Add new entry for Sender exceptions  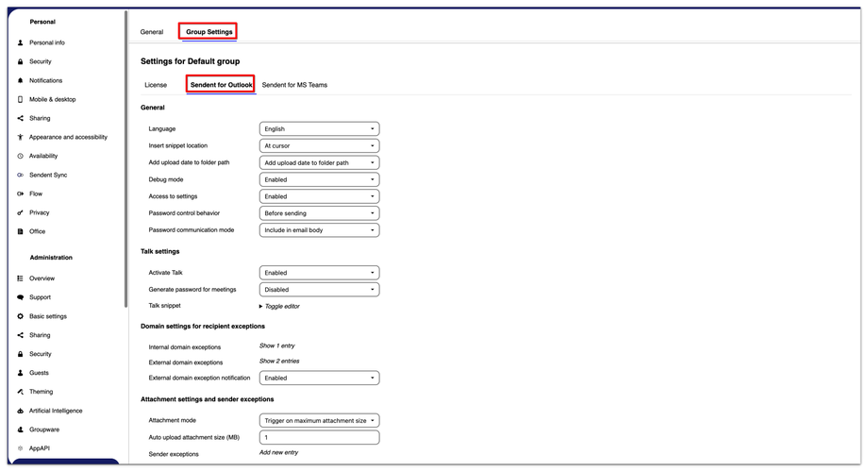279,452
